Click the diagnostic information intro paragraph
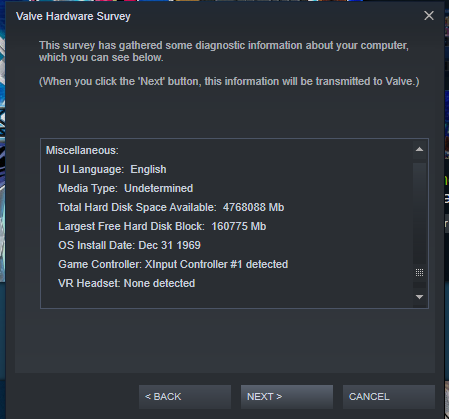The height and width of the screenshot is (419, 449). click(x=224, y=51)
